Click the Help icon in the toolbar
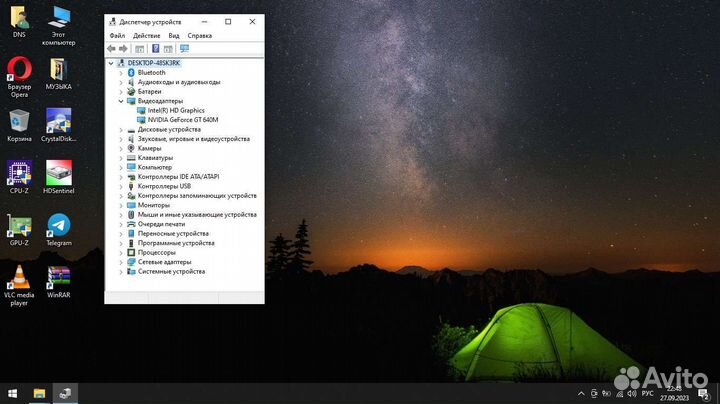Screen dimensions: 720x404 pos(155,48)
